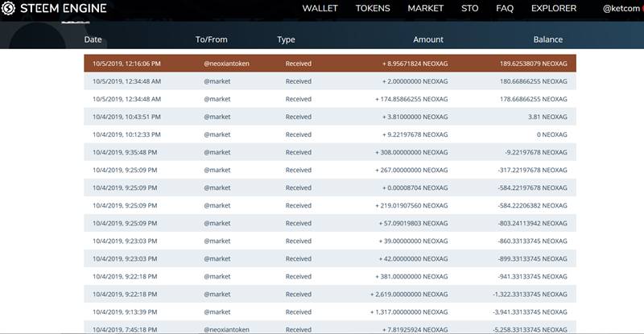Click the + 267.00000000 NEOXAG amount
This screenshot has width=644, height=334.
[411, 170]
